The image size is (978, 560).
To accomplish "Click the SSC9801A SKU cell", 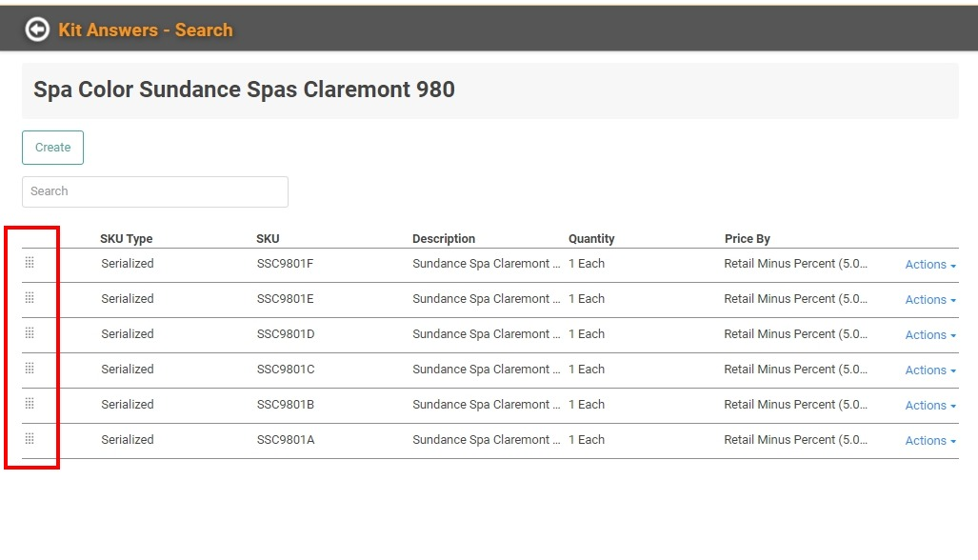I will click(x=286, y=440).
